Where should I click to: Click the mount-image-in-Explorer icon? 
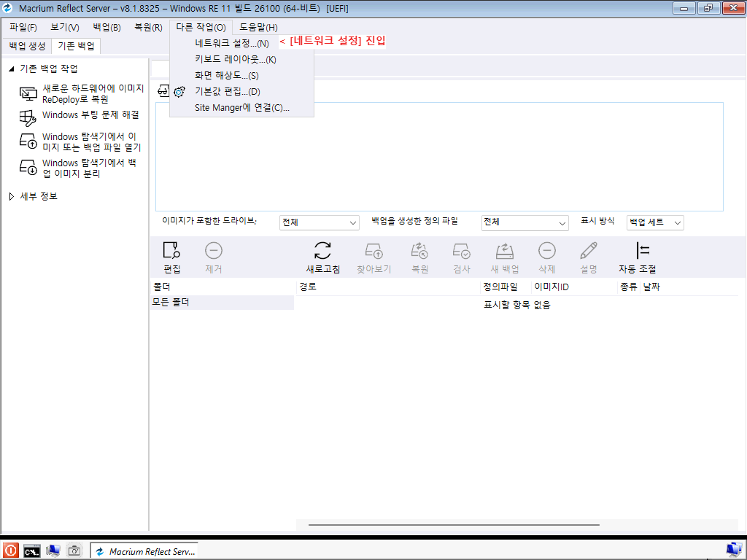28,141
